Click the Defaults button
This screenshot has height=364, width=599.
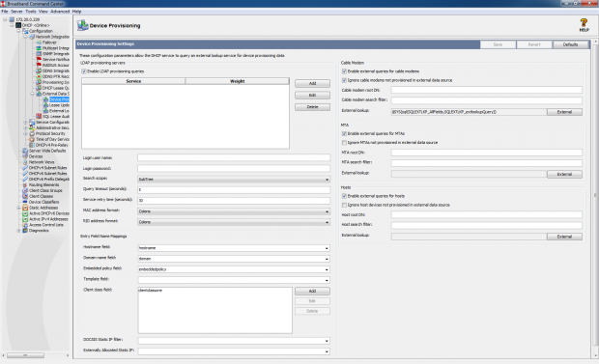pyautogui.click(x=570, y=44)
